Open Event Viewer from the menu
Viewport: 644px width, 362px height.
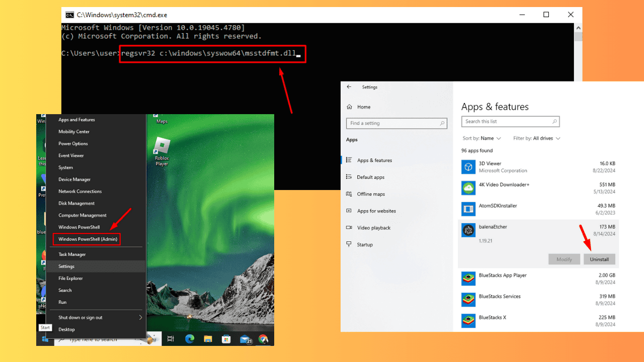point(71,156)
